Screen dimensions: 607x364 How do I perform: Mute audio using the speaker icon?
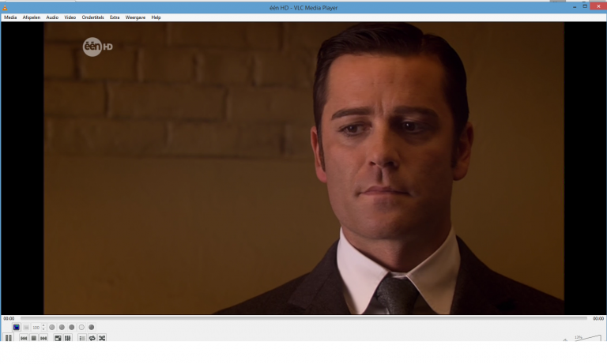pyautogui.click(x=565, y=340)
